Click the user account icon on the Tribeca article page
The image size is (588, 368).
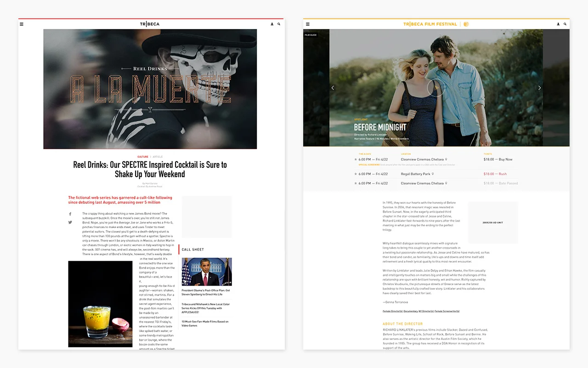click(272, 24)
